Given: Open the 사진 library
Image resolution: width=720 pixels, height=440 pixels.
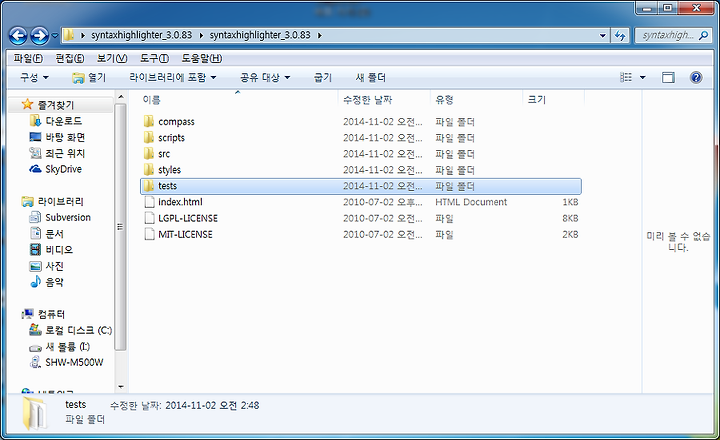Looking at the screenshot, I should tap(54, 266).
